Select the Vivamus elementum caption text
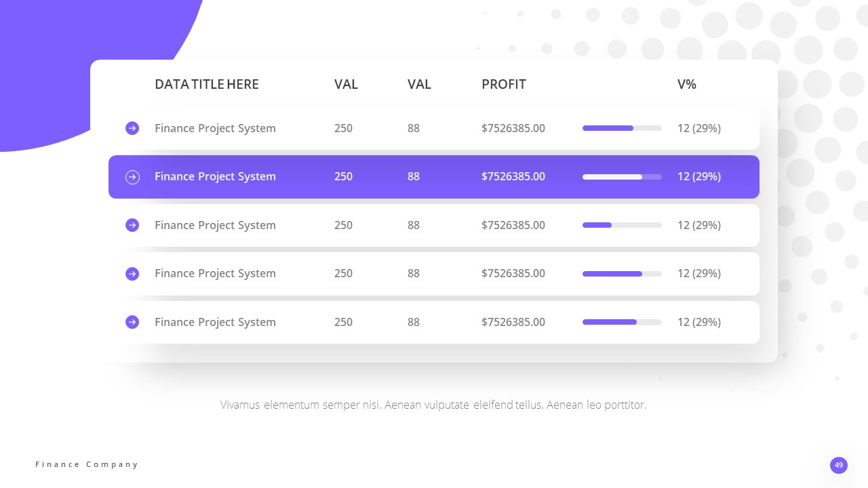This screenshot has width=868, height=488. click(433, 405)
